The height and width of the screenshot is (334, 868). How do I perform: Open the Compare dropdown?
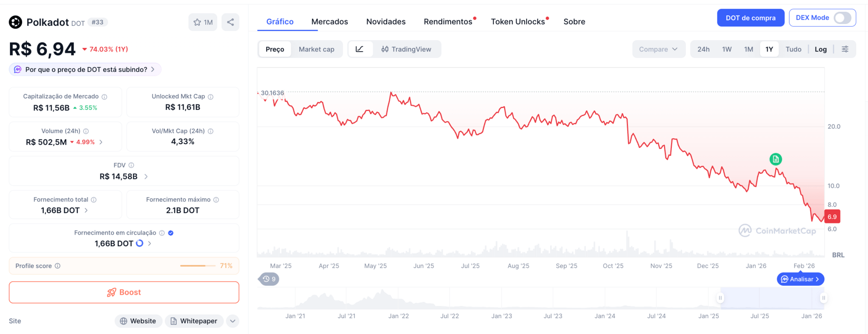(x=659, y=49)
